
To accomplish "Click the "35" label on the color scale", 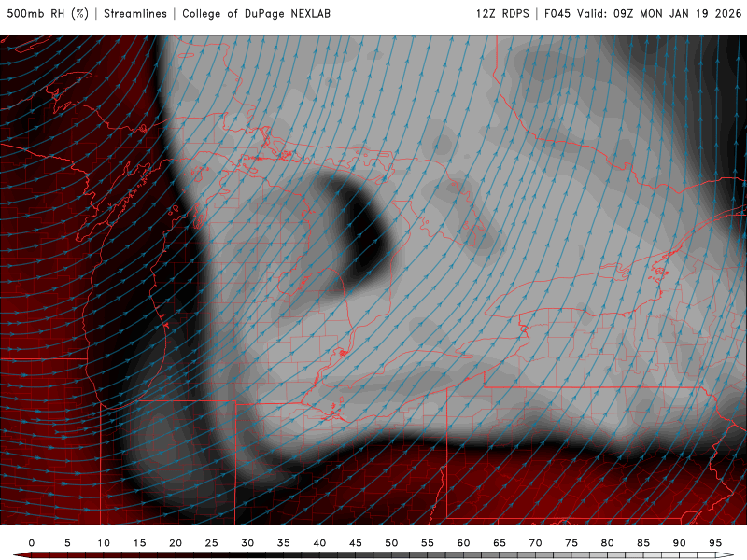I will click(284, 543).
